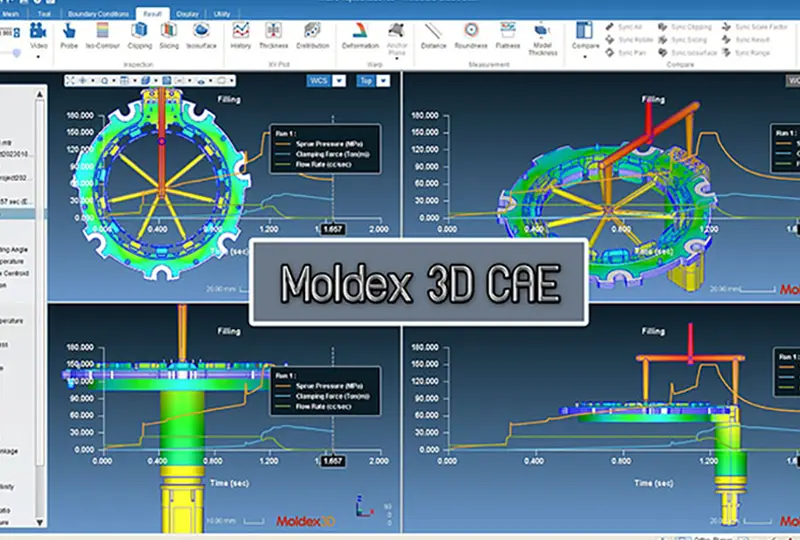Click the fit-to-window icon in viewport toolbar

click(70, 81)
